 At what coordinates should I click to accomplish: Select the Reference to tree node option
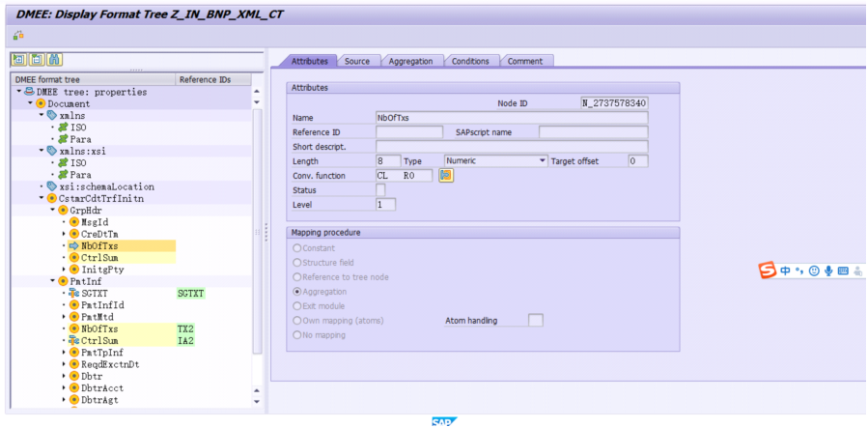click(x=297, y=277)
